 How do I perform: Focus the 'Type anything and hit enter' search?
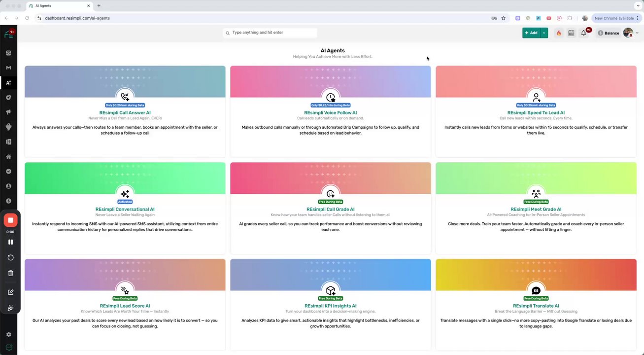click(x=270, y=33)
